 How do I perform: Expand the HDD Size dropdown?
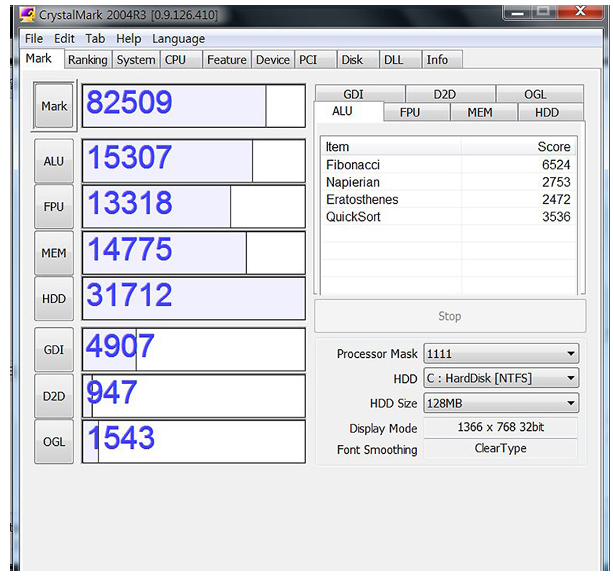pos(501,403)
